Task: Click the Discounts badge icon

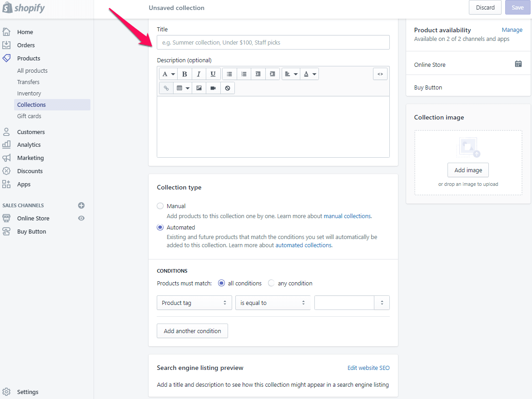Action: click(6, 171)
